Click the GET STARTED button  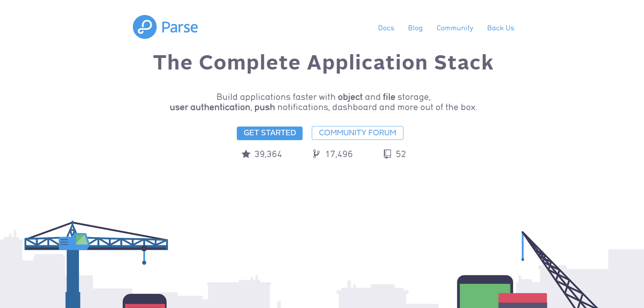pyautogui.click(x=270, y=133)
